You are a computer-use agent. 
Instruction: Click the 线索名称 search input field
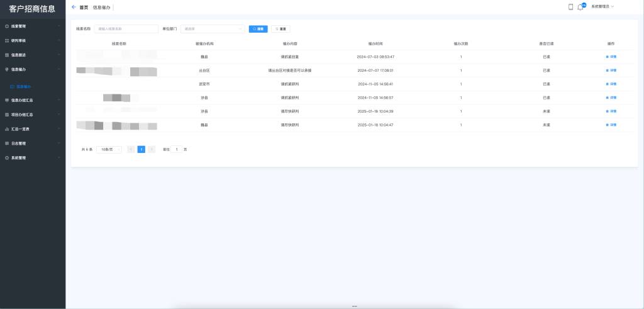point(126,29)
